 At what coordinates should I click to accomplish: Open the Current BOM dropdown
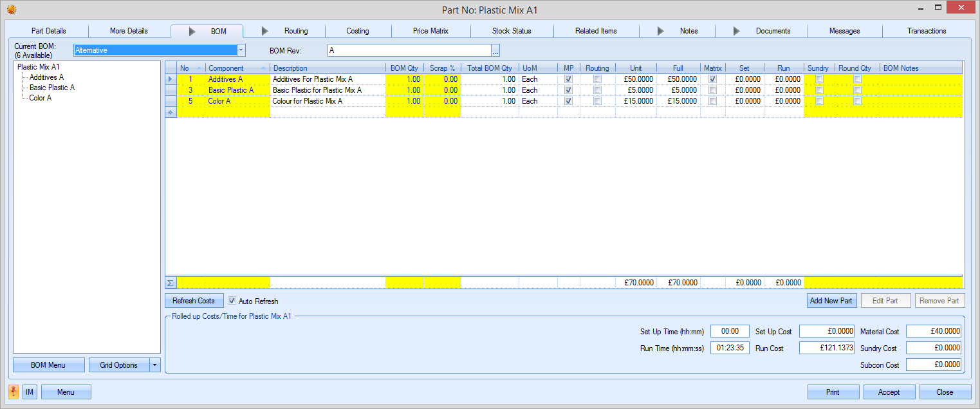(x=241, y=50)
